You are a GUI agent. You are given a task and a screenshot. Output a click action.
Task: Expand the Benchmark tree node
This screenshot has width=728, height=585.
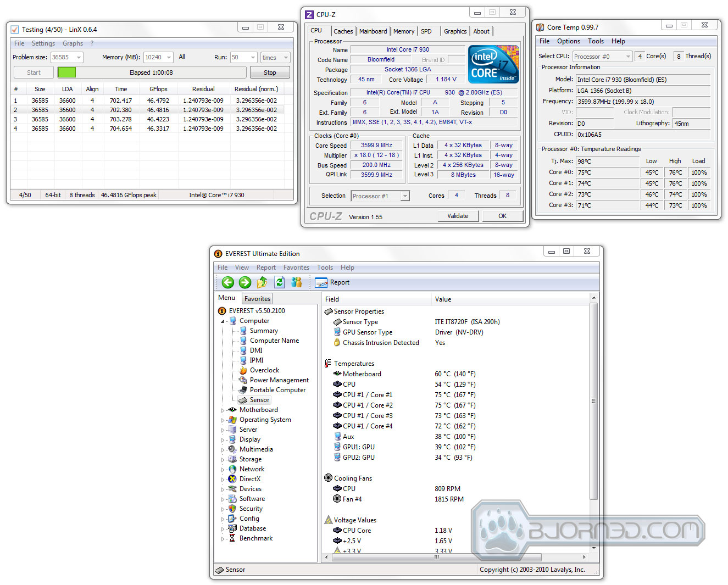pyautogui.click(x=223, y=539)
